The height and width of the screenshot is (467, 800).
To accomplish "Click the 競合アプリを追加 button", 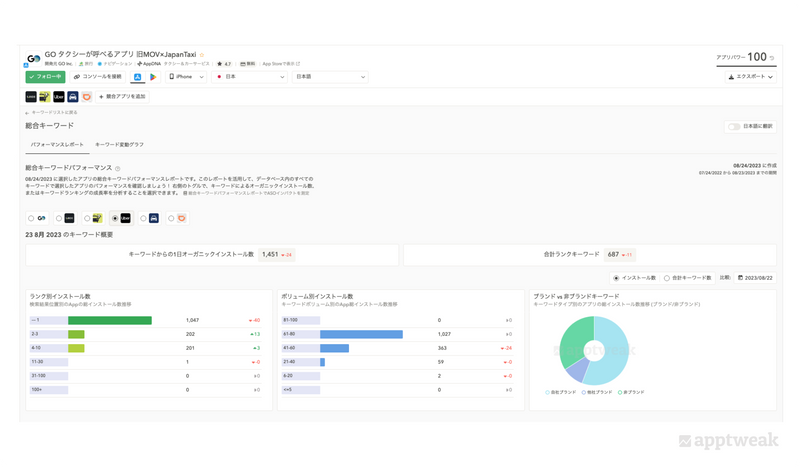I will [x=122, y=96].
